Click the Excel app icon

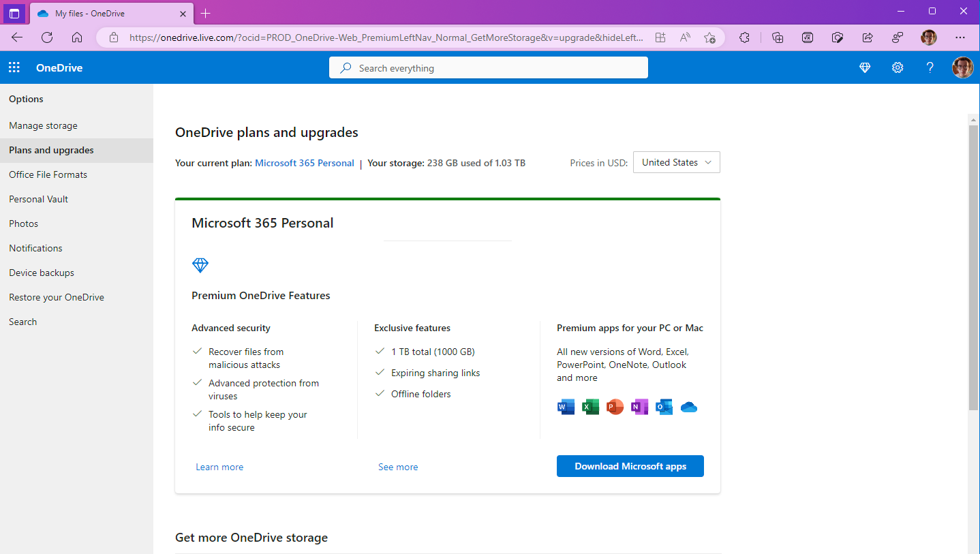(x=590, y=407)
